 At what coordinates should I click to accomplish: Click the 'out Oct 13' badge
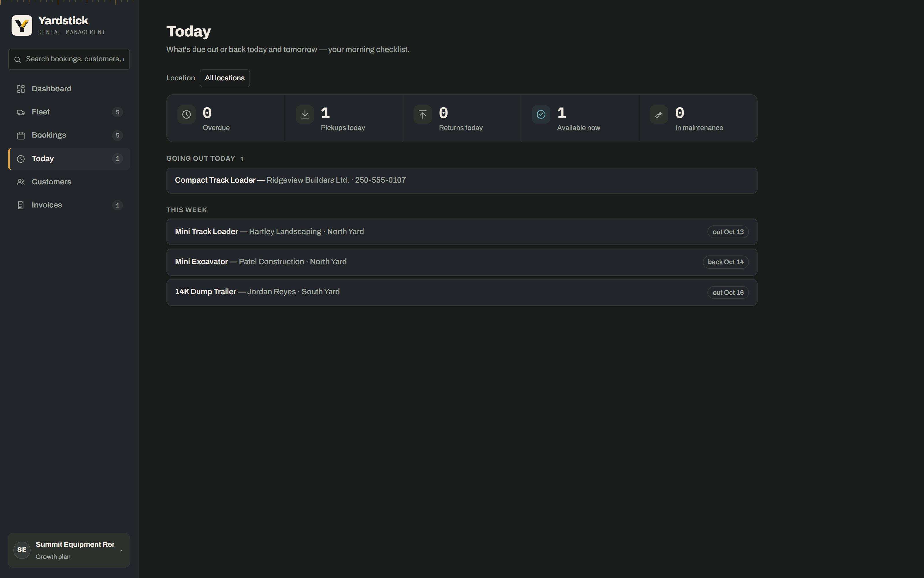point(728,232)
